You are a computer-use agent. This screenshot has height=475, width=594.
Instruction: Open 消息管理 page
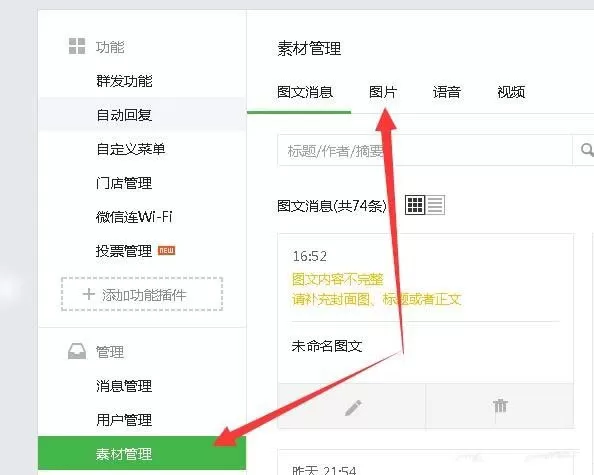[124, 386]
